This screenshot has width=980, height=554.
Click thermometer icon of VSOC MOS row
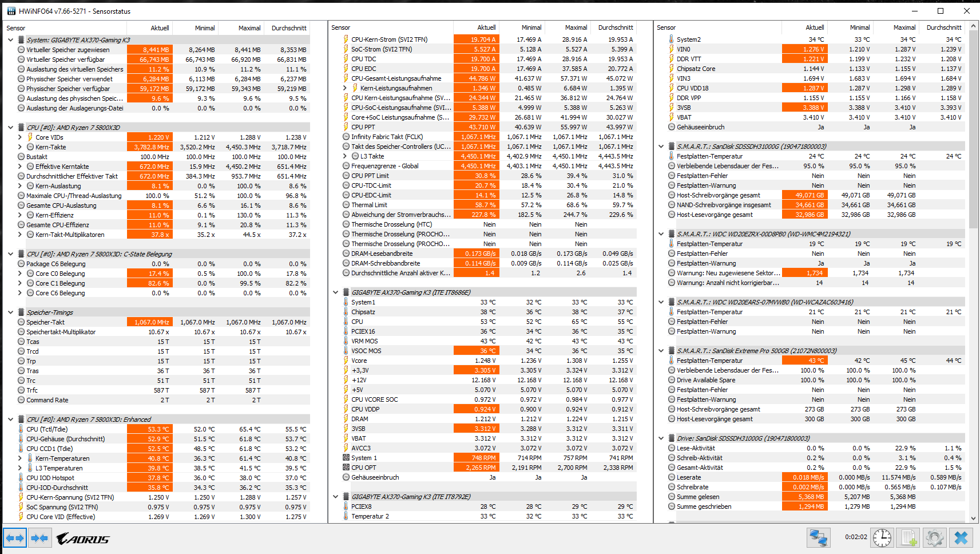pos(346,351)
